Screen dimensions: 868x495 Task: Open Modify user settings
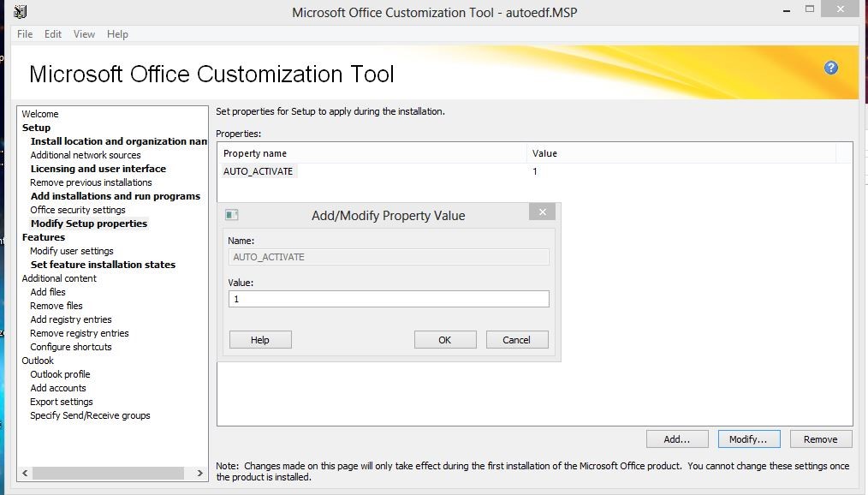pyautogui.click(x=71, y=251)
